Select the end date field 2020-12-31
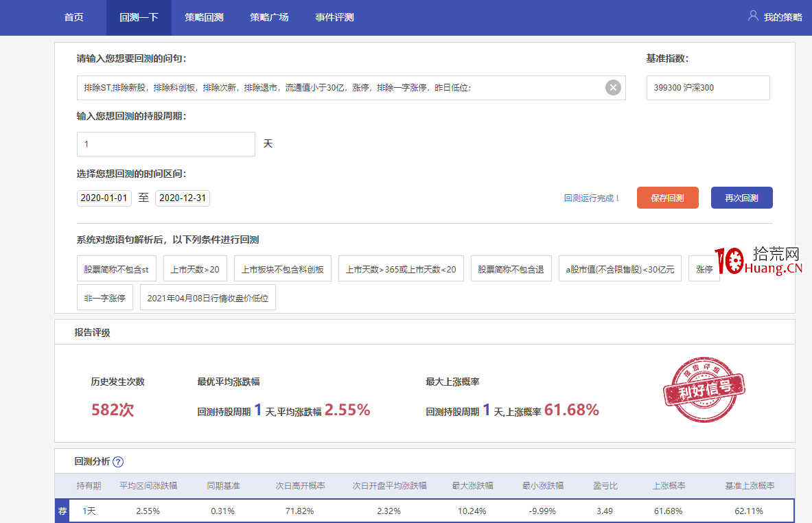 coord(184,197)
